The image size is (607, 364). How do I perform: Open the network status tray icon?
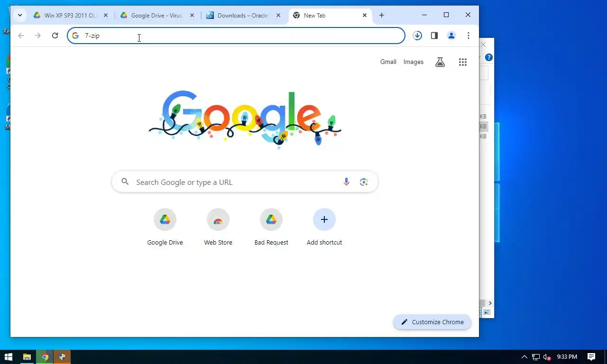pyautogui.click(x=536, y=357)
